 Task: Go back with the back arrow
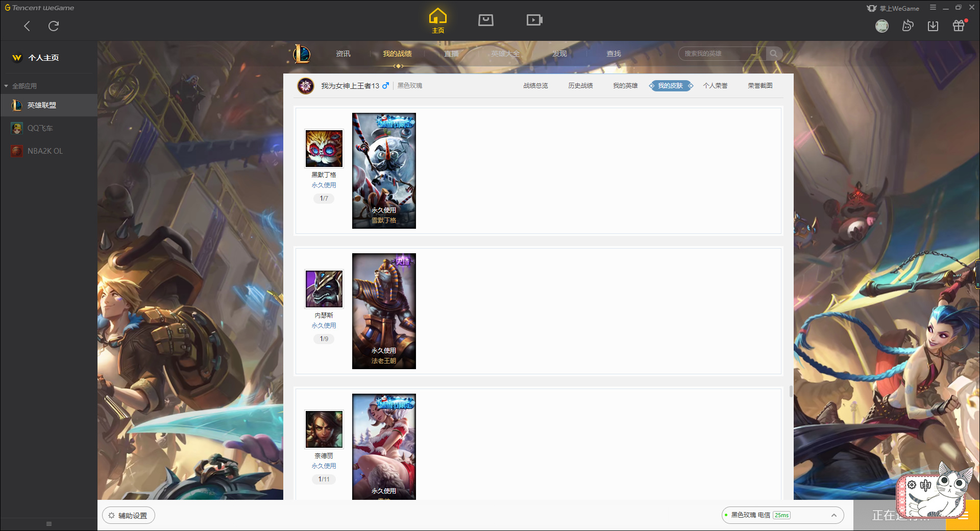pyautogui.click(x=27, y=26)
